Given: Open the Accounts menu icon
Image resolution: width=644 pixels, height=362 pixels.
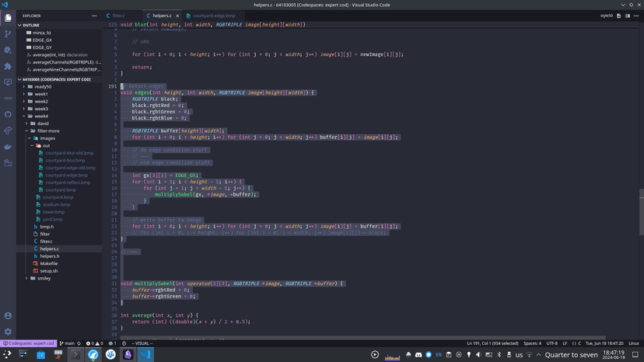Looking at the screenshot, I should (8, 316).
